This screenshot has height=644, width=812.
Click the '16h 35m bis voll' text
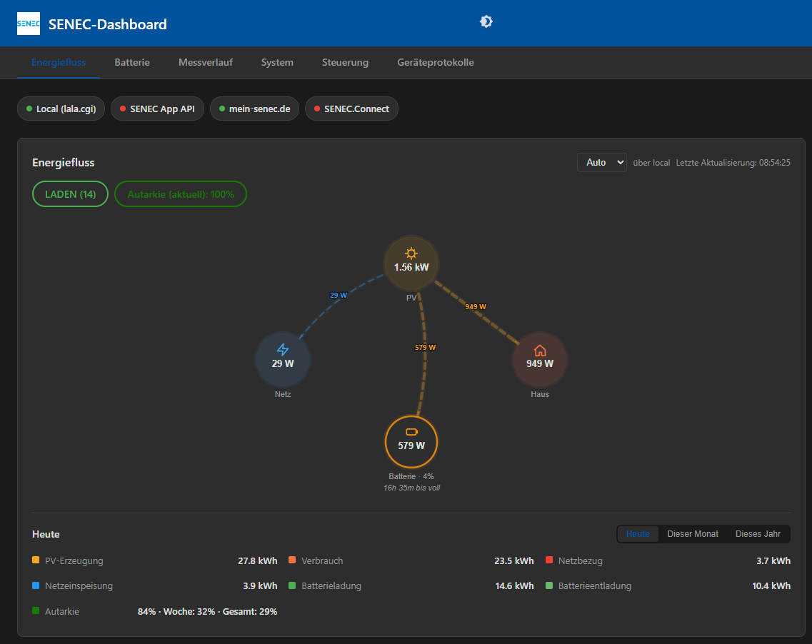[411, 488]
